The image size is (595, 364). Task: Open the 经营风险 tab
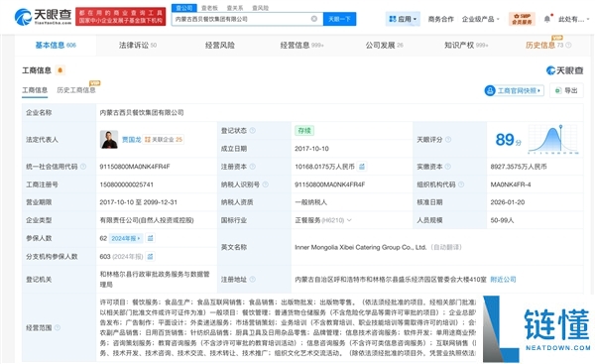click(x=220, y=46)
